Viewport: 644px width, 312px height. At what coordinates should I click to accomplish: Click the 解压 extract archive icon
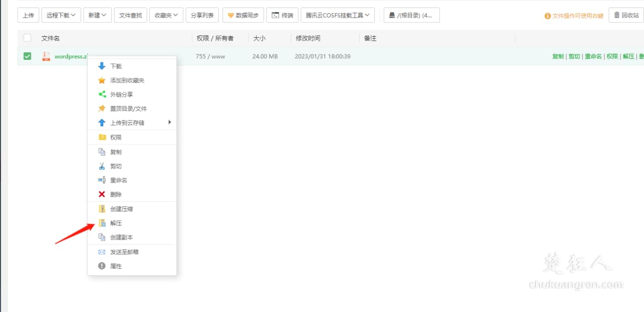[x=102, y=223]
